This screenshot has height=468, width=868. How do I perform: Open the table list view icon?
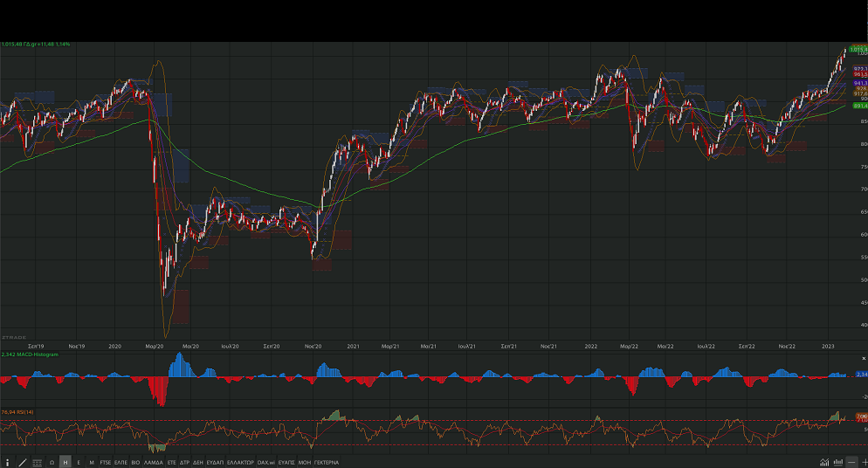point(37,463)
